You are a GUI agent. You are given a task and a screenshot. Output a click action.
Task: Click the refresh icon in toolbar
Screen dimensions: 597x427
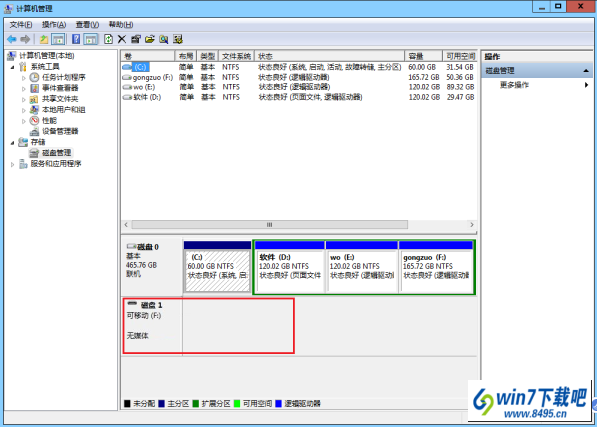[x=109, y=39]
